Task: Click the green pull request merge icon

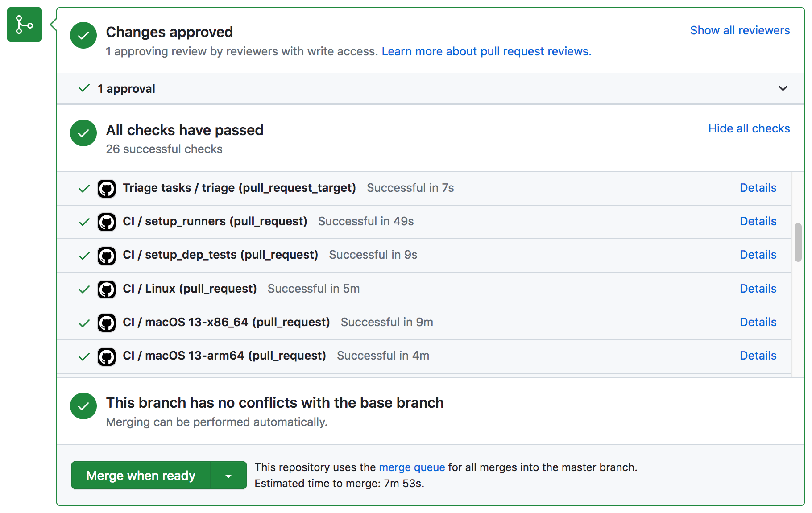Action: point(24,25)
